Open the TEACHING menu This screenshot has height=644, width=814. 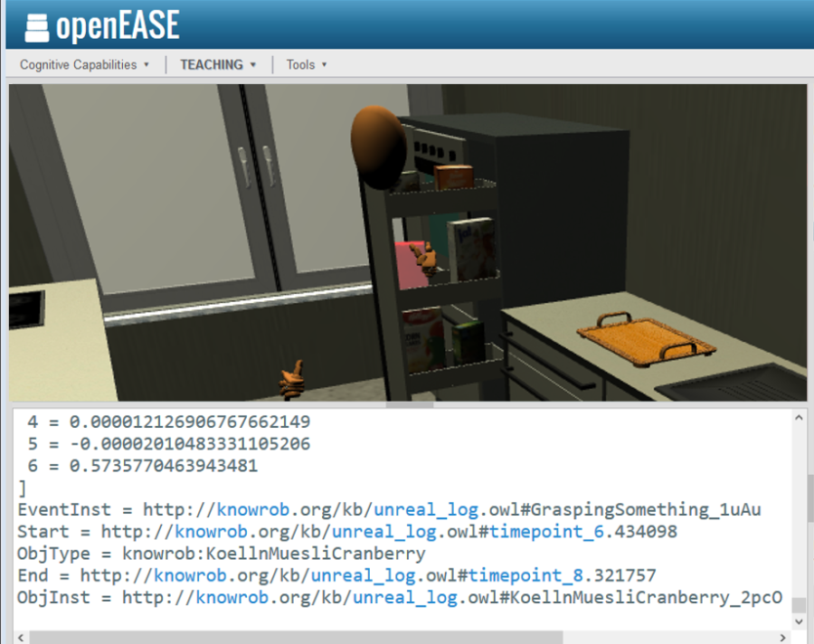point(211,65)
